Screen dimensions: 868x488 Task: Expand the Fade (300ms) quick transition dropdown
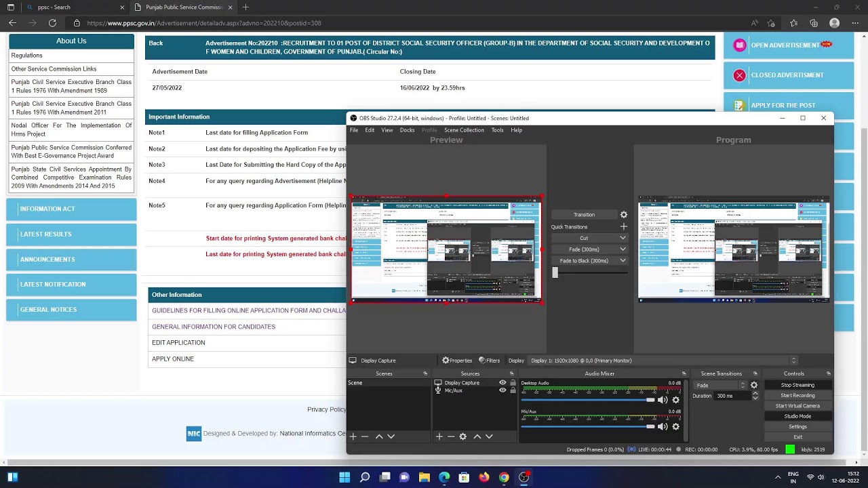[623, 249]
